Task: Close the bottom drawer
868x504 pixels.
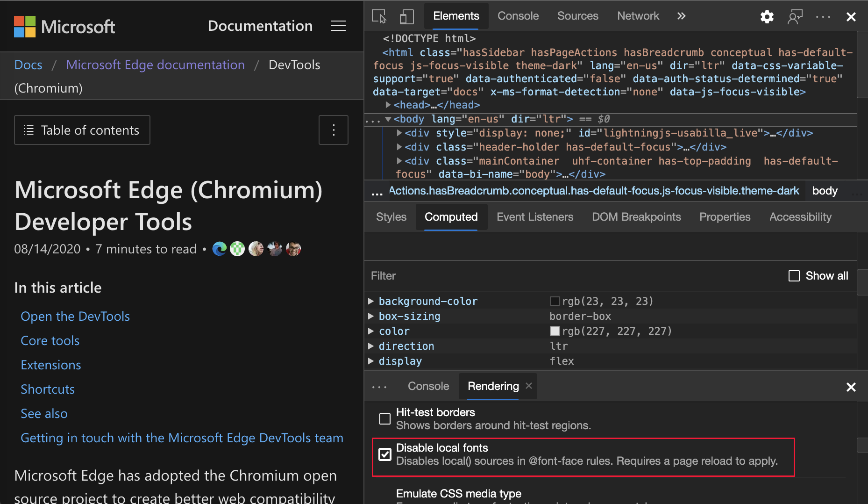Action: click(x=851, y=387)
